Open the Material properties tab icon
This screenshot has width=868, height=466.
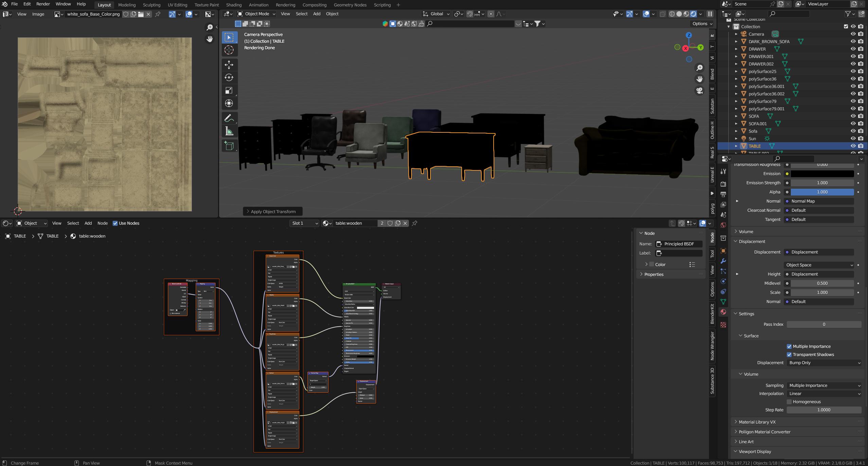[723, 312]
